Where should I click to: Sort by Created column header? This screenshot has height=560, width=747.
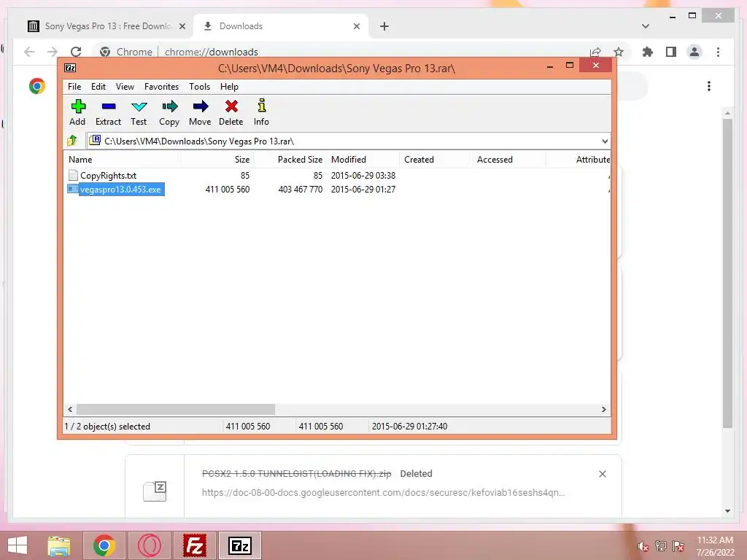[436, 160]
